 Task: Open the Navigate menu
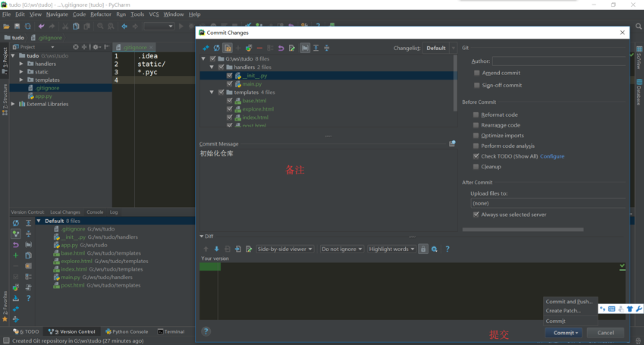pos(57,14)
